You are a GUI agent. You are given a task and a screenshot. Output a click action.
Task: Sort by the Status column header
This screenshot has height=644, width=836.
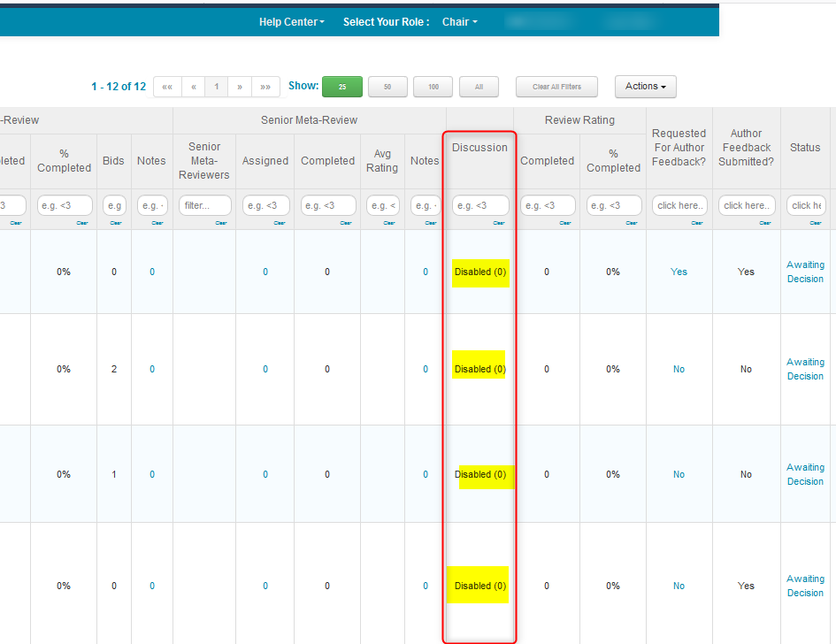[x=805, y=148]
